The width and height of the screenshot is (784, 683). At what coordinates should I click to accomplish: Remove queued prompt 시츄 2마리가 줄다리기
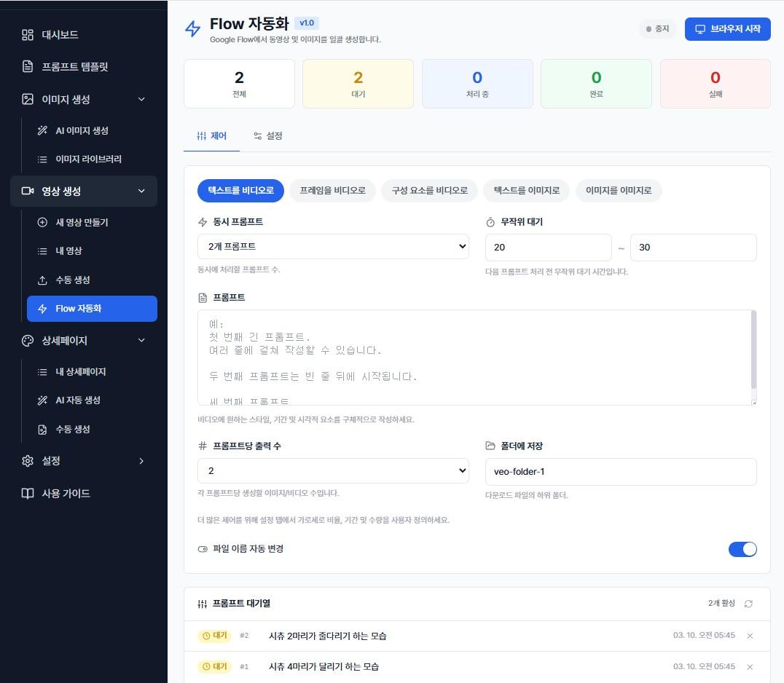point(750,636)
